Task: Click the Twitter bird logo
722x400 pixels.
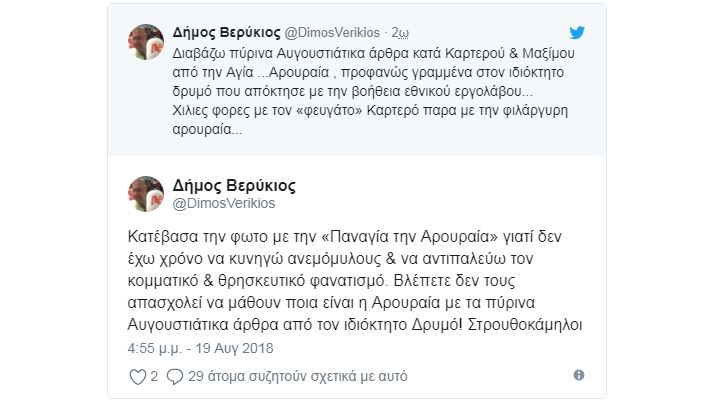Action: point(579,33)
